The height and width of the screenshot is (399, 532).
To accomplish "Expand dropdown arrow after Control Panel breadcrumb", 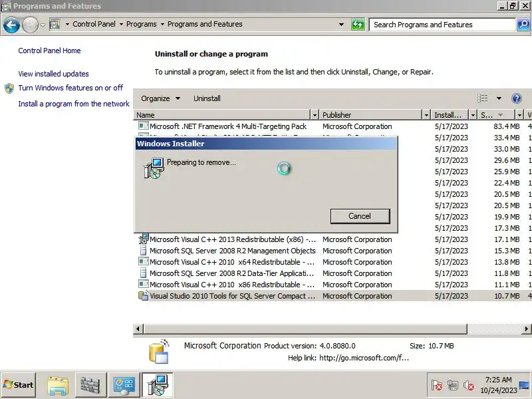I will 121,24.
